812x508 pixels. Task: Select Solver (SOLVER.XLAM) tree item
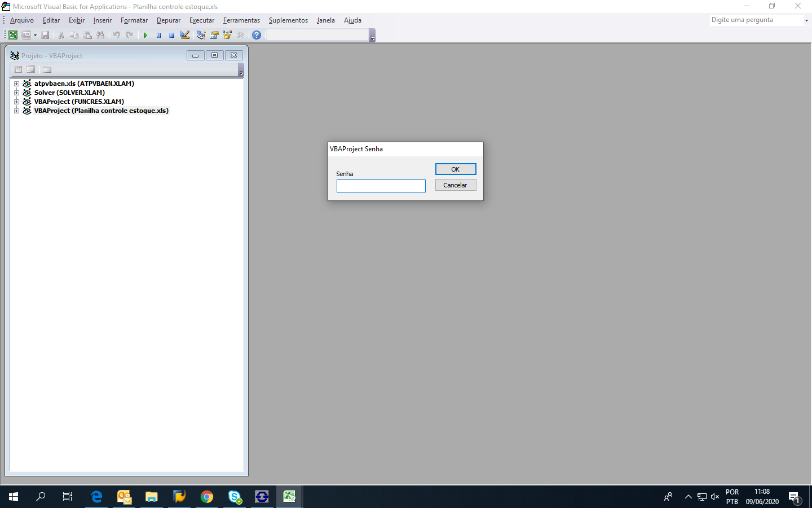[69, 93]
